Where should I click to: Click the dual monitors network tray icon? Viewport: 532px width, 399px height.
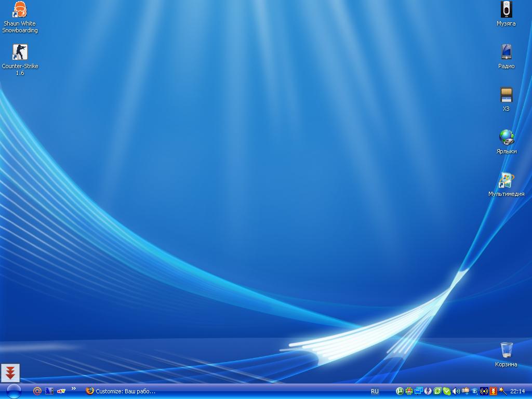(419, 391)
